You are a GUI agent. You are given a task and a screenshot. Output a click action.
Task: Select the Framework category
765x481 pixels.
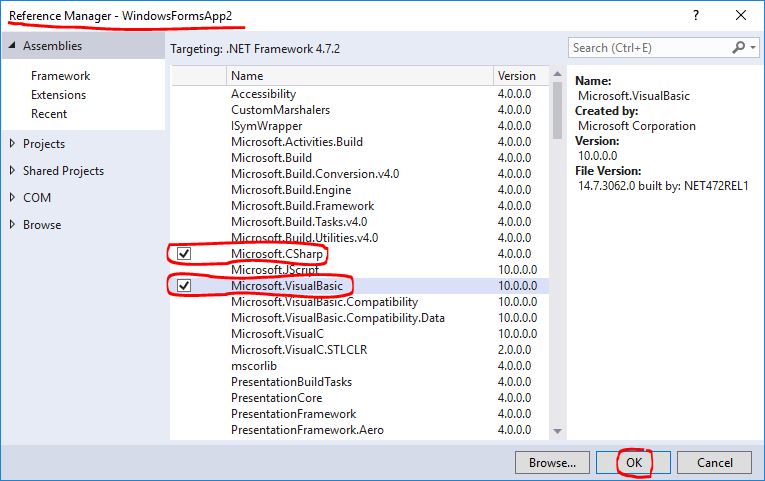click(x=60, y=76)
